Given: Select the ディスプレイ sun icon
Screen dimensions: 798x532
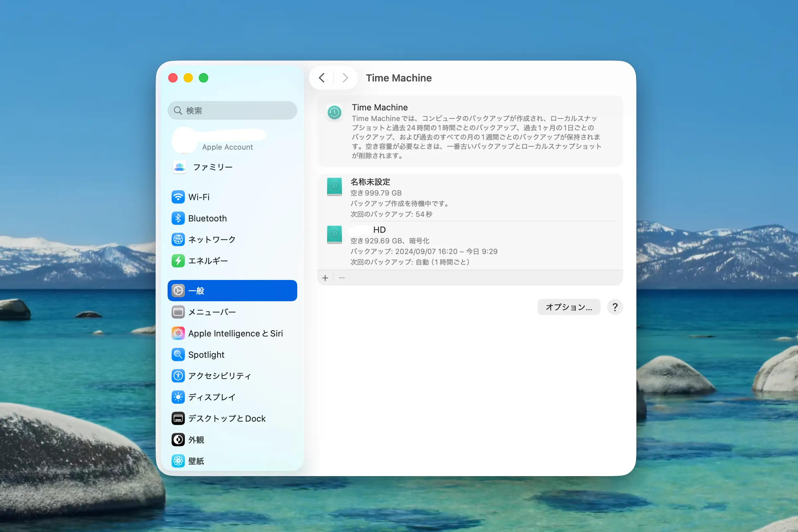Looking at the screenshot, I should click(x=178, y=397).
